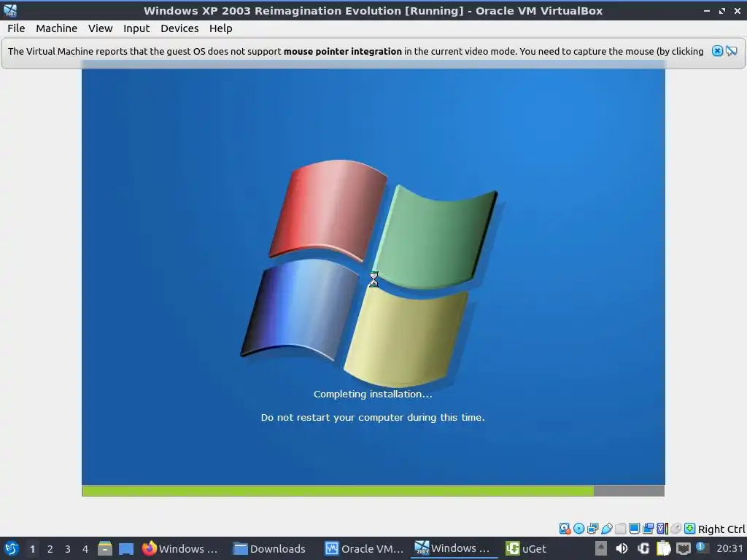This screenshot has width=747, height=560.
Task: Click the don't-show-again notification icon
Action: [732, 51]
